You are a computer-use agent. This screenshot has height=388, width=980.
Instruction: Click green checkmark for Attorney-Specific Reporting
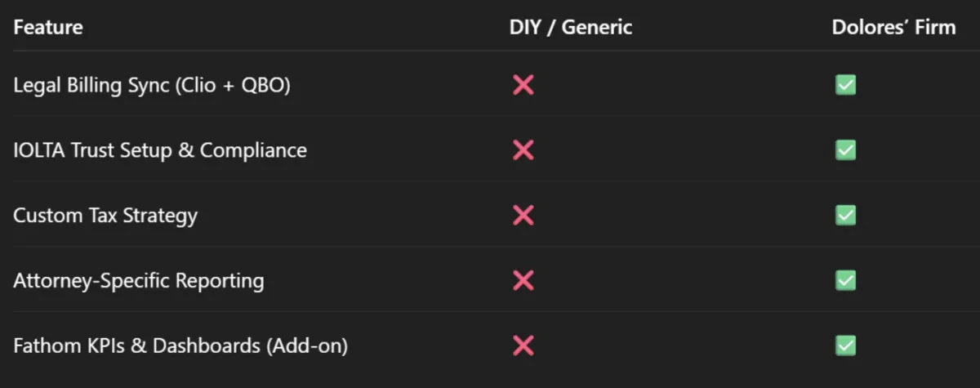pos(845,281)
